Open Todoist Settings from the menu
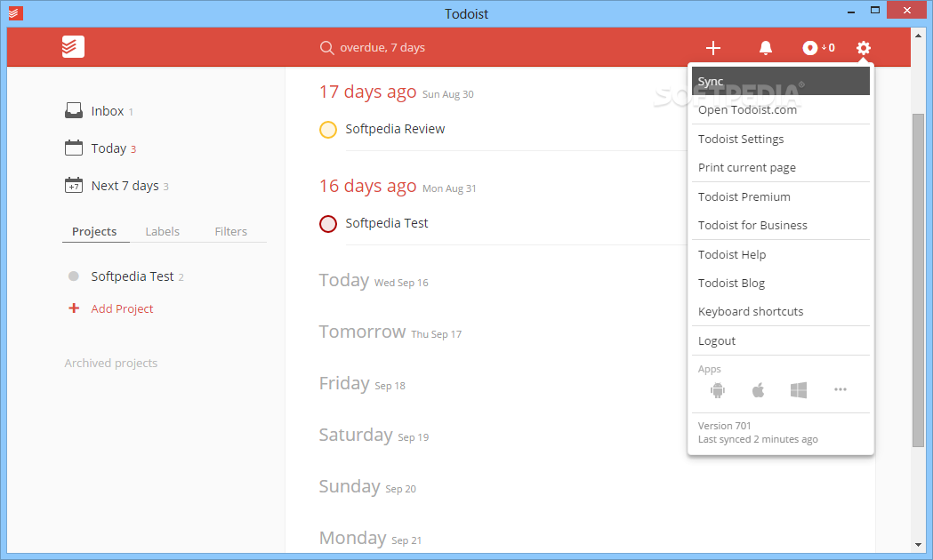 [x=781, y=139]
